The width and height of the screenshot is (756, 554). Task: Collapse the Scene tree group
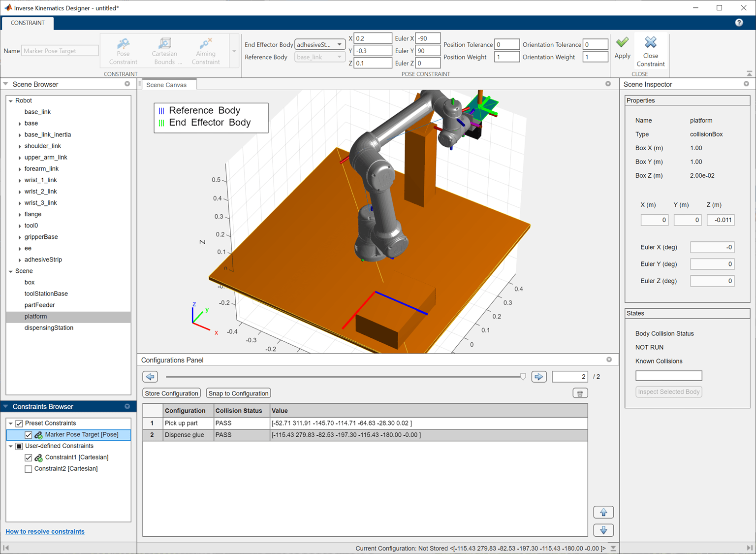click(11, 271)
